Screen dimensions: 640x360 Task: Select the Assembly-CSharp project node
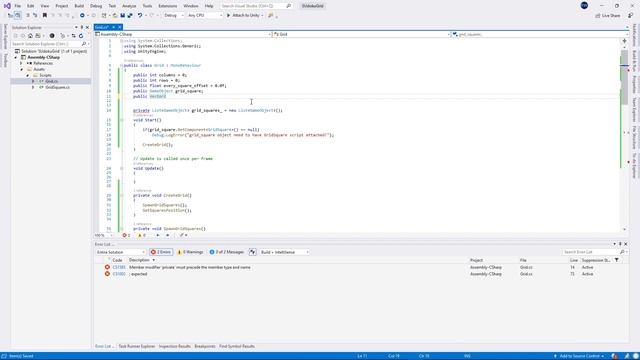pos(43,58)
